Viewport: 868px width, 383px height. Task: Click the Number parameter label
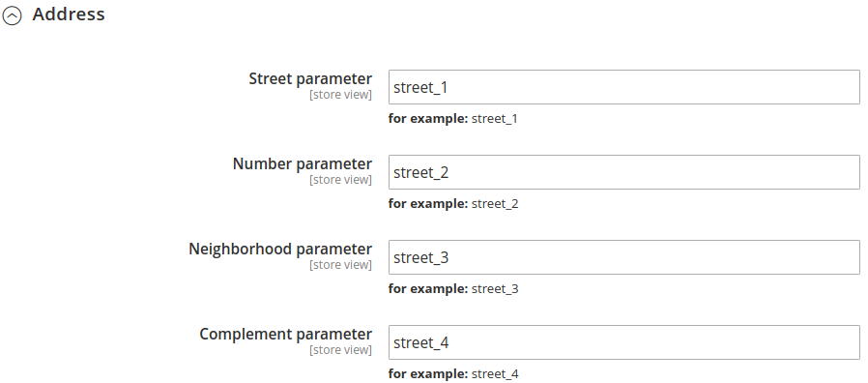click(x=303, y=164)
